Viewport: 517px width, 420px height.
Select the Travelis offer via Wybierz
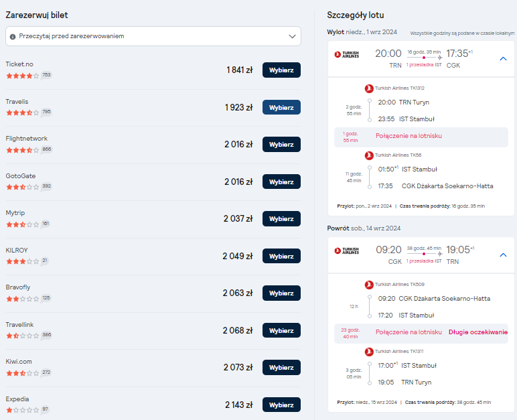(281, 107)
